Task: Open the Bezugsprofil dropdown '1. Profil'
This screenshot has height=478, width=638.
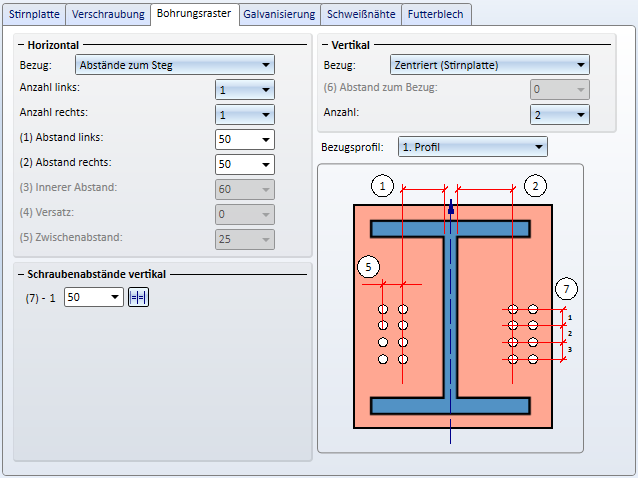Action: 473,147
